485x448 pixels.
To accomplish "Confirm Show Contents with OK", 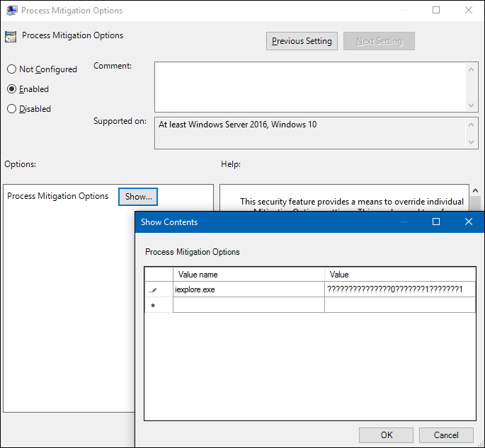I will [386, 435].
